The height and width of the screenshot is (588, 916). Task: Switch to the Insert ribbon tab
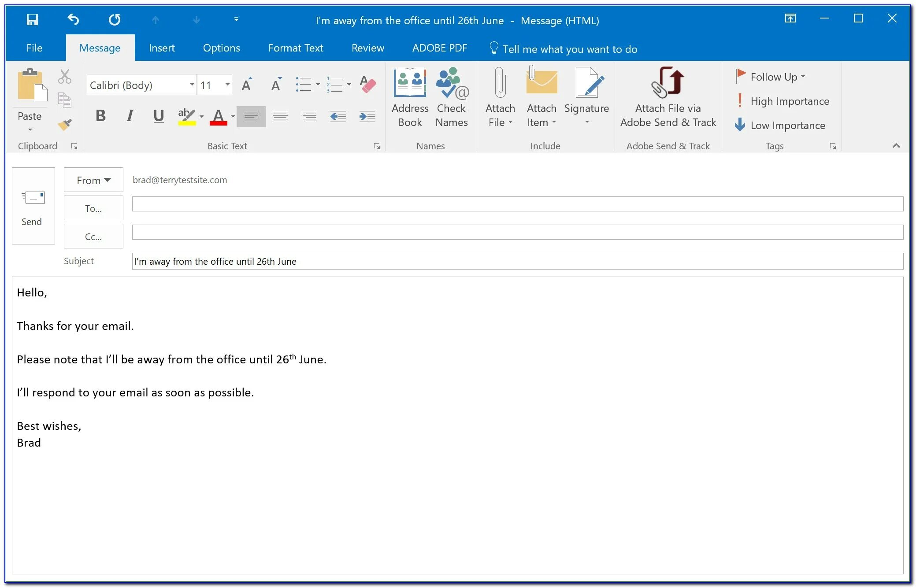click(x=162, y=48)
